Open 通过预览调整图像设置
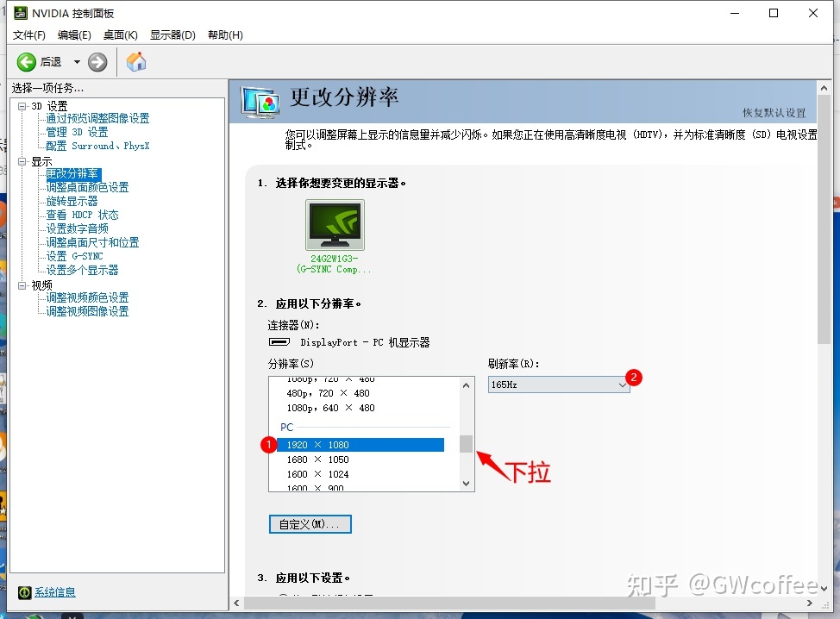Image resolution: width=840 pixels, height=619 pixels. coord(97,118)
